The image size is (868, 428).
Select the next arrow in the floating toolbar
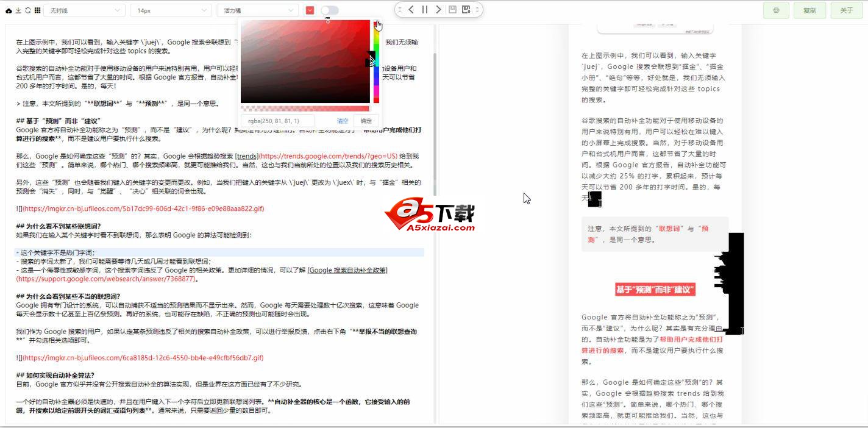click(439, 9)
